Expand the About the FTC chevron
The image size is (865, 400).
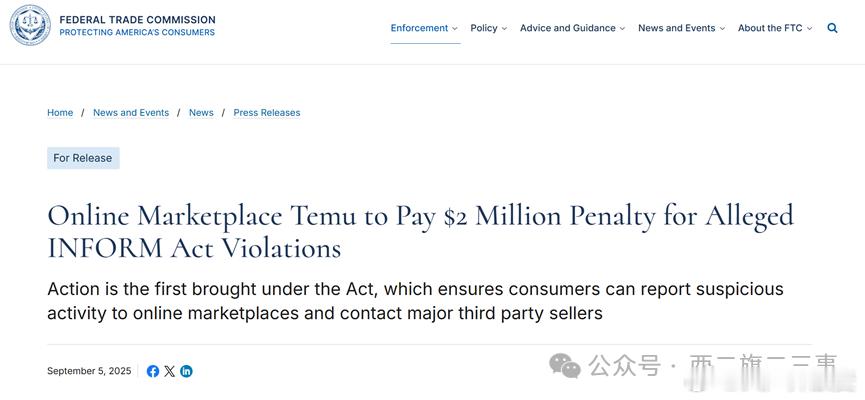pyautogui.click(x=809, y=29)
